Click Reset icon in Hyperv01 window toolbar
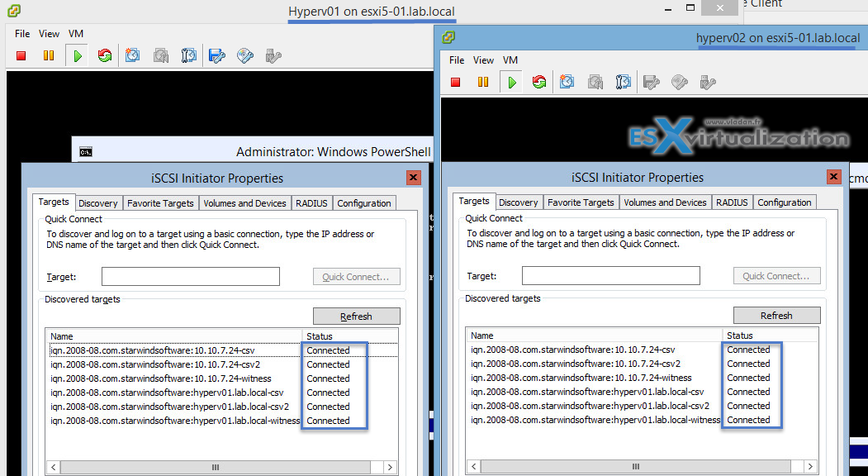The image size is (868, 476). point(104,55)
